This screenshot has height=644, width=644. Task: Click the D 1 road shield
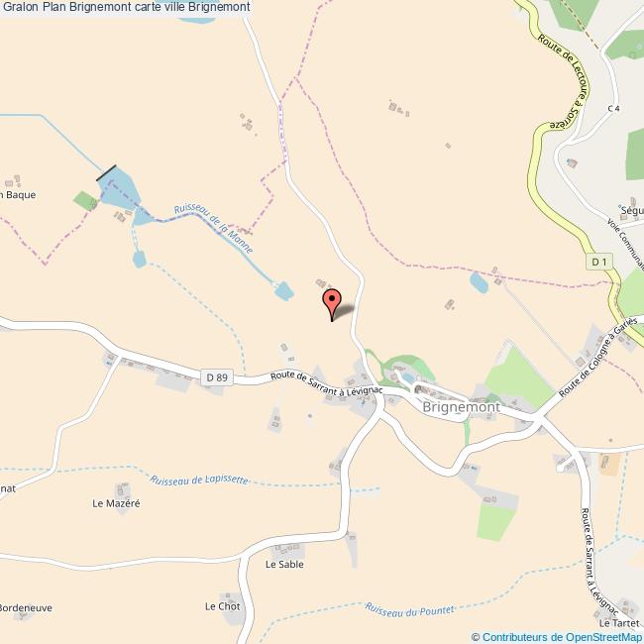599,262
